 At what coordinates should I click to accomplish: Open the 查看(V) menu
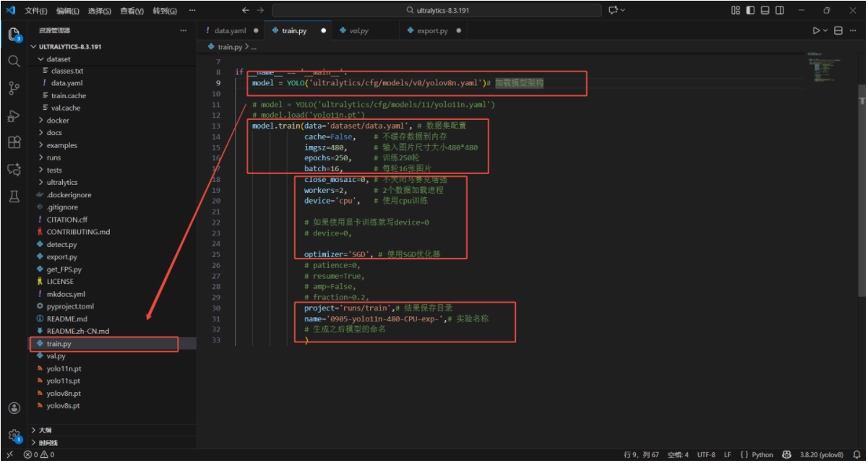(x=132, y=11)
